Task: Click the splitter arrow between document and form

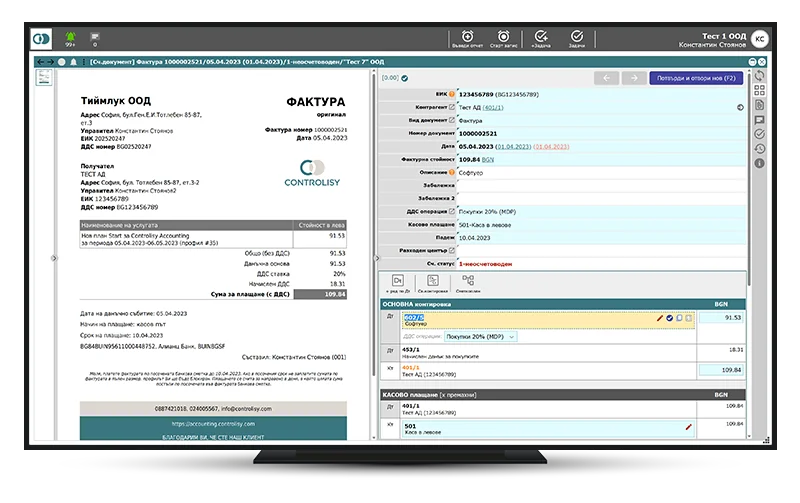Action: [x=377, y=258]
